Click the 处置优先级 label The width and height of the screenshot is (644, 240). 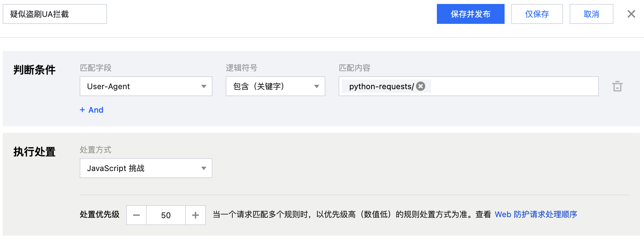pyautogui.click(x=100, y=214)
